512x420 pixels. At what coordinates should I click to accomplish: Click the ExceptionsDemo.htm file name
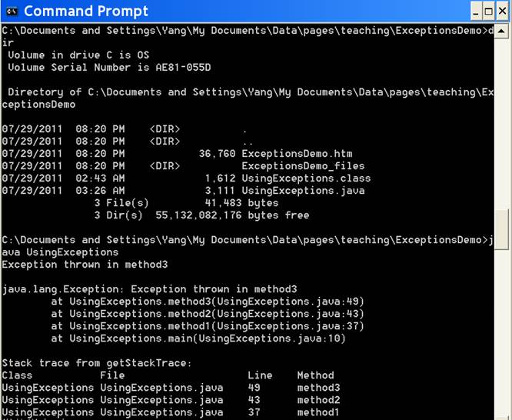[291, 154]
